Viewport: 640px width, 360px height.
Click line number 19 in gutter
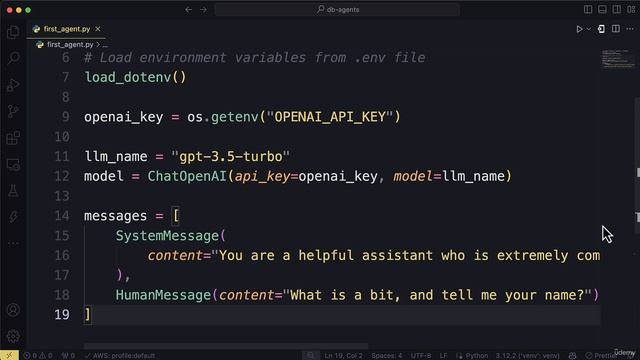(x=62, y=315)
